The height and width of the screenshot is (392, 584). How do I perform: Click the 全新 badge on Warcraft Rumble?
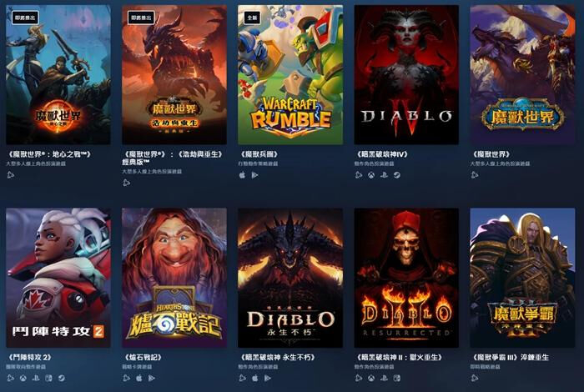click(252, 18)
